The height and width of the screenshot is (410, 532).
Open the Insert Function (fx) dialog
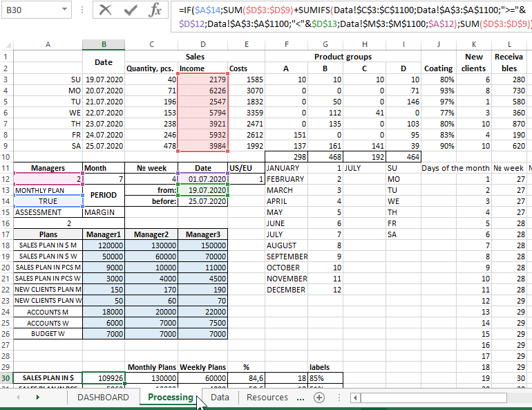(x=155, y=10)
